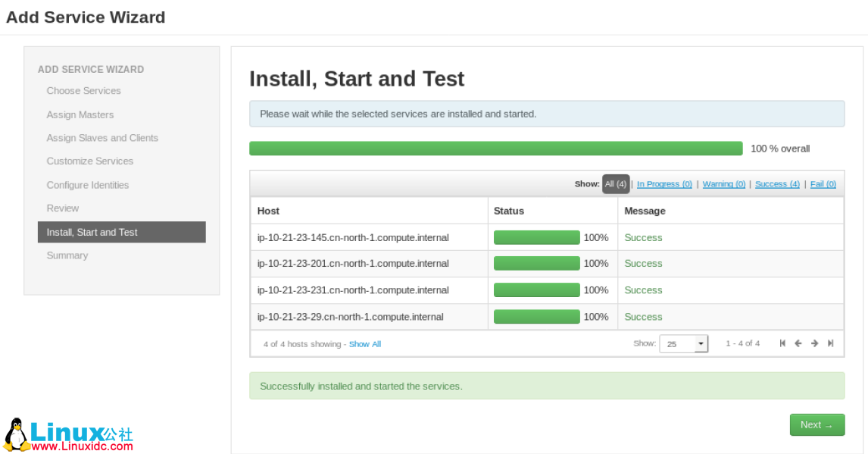Open Success message for ip-10-21-23-29 host

pos(643,317)
